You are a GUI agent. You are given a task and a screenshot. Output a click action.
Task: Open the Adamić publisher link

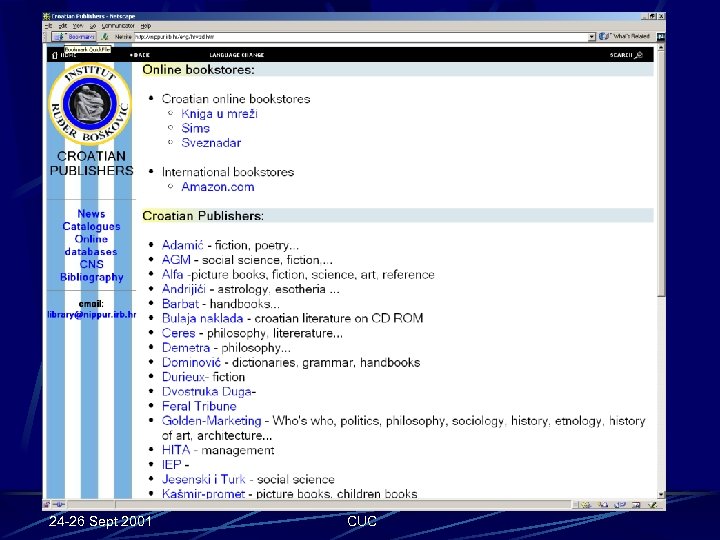click(182, 246)
